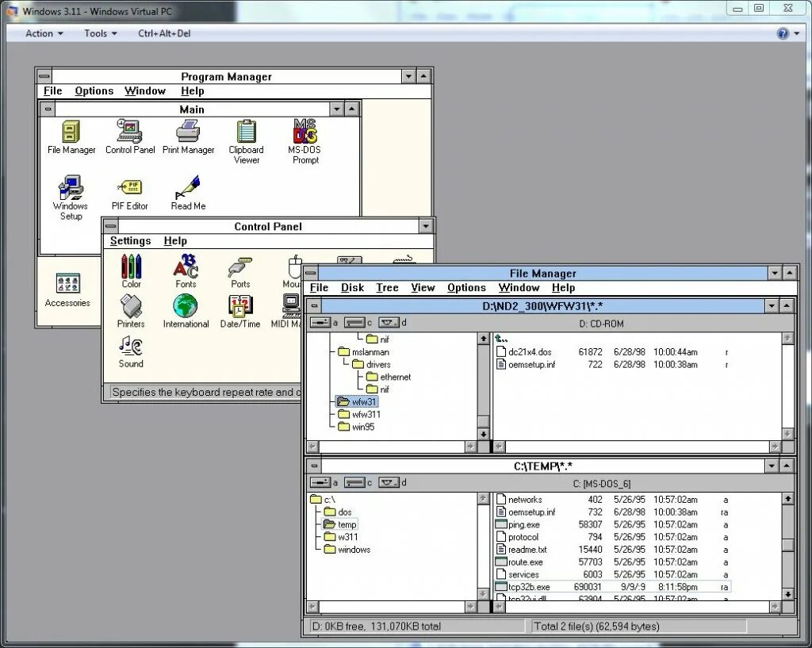Select the dos folder under c:\
This screenshot has width=812, height=648.
point(338,512)
